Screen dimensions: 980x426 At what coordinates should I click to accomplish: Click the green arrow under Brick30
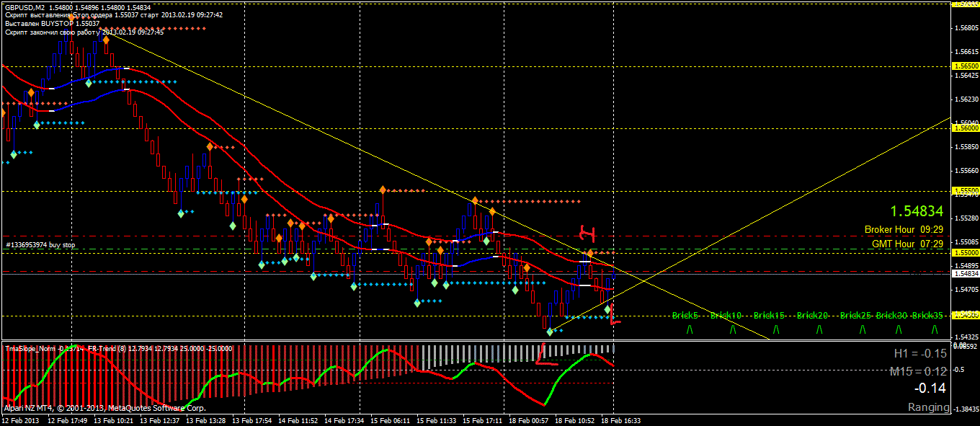click(x=899, y=329)
